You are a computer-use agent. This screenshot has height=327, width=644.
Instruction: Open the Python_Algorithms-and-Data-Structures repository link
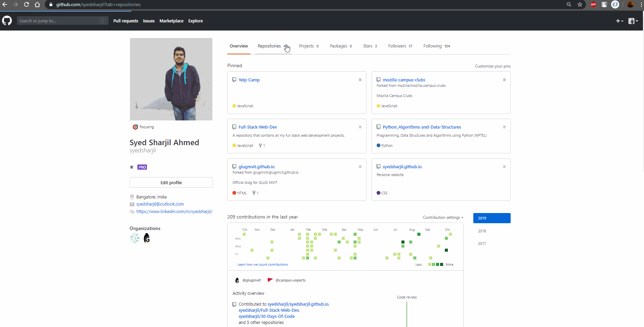tap(422, 127)
